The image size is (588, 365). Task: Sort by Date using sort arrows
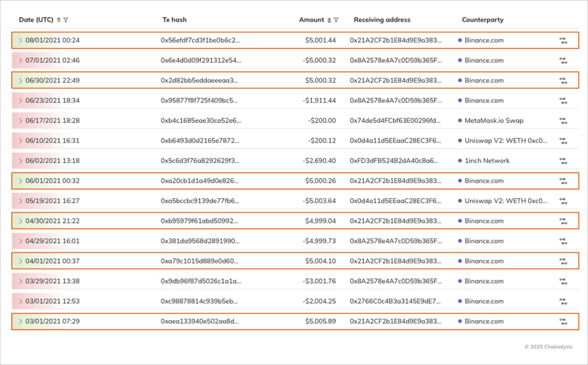(59, 20)
